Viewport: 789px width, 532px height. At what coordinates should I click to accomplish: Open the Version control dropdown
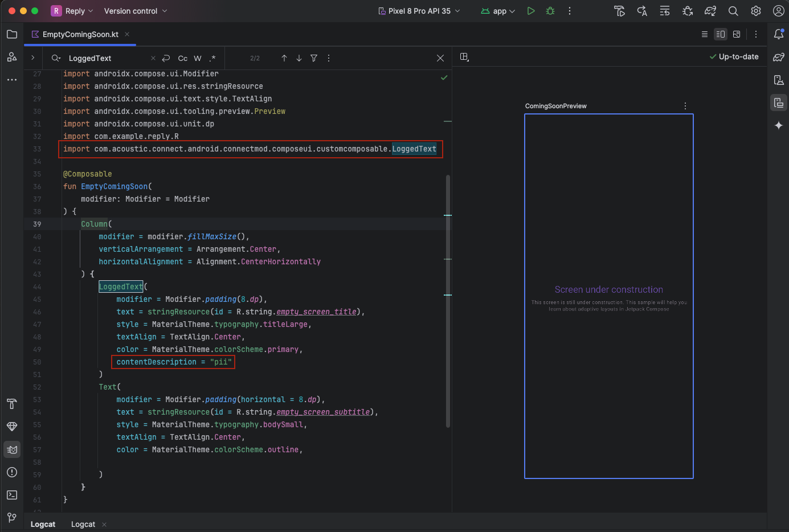136,11
